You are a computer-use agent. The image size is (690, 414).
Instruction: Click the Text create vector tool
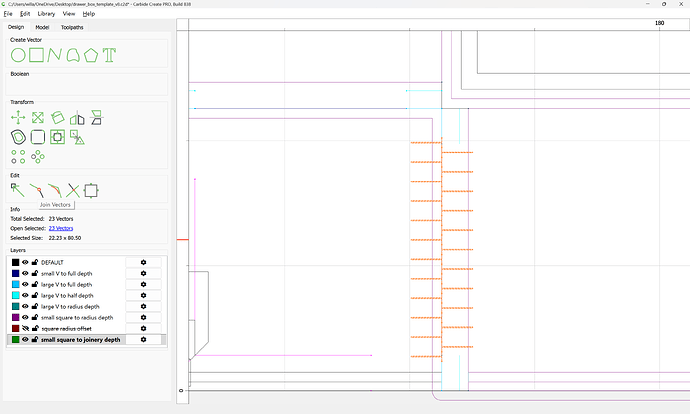coord(109,54)
